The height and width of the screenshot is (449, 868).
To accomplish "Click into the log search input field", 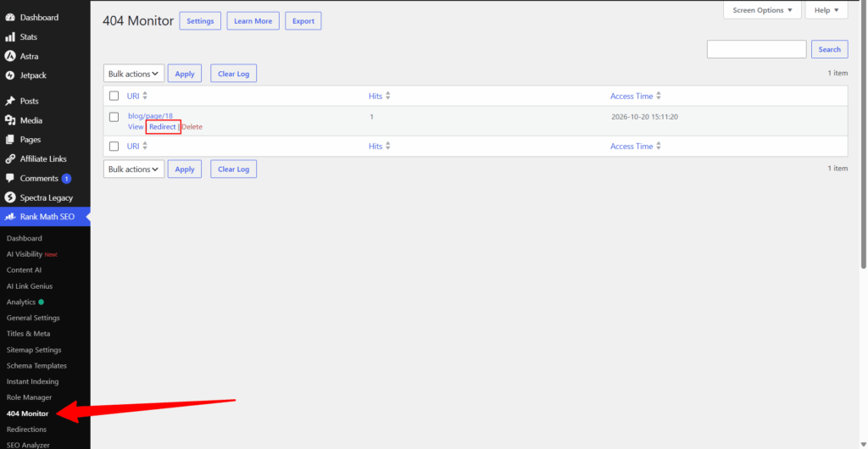I will 757,49.
